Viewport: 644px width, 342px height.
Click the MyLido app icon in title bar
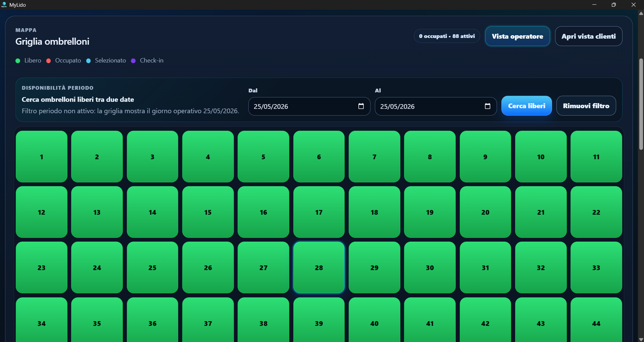coord(4,5)
